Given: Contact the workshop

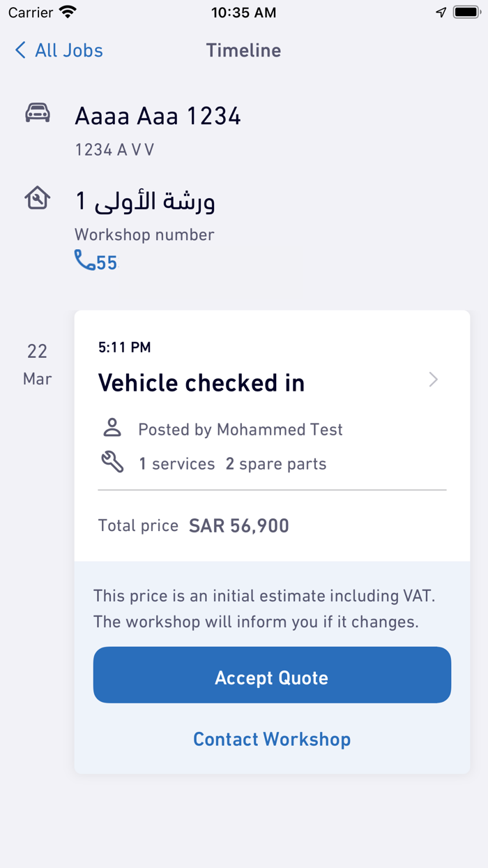Looking at the screenshot, I should tap(272, 739).
